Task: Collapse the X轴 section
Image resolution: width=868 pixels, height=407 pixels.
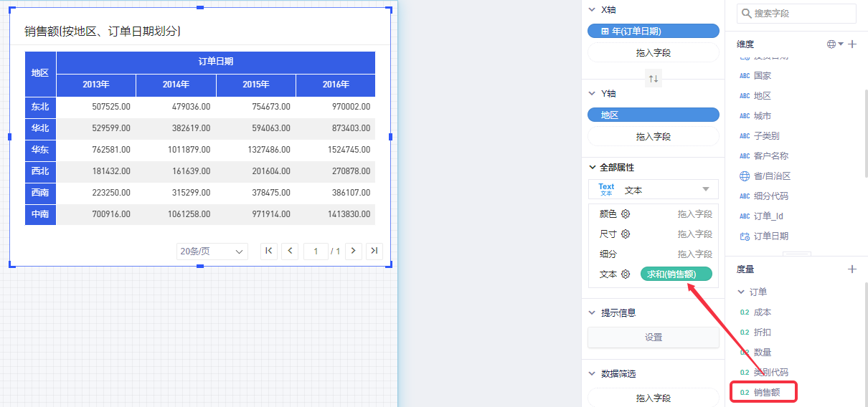Action: pos(591,10)
